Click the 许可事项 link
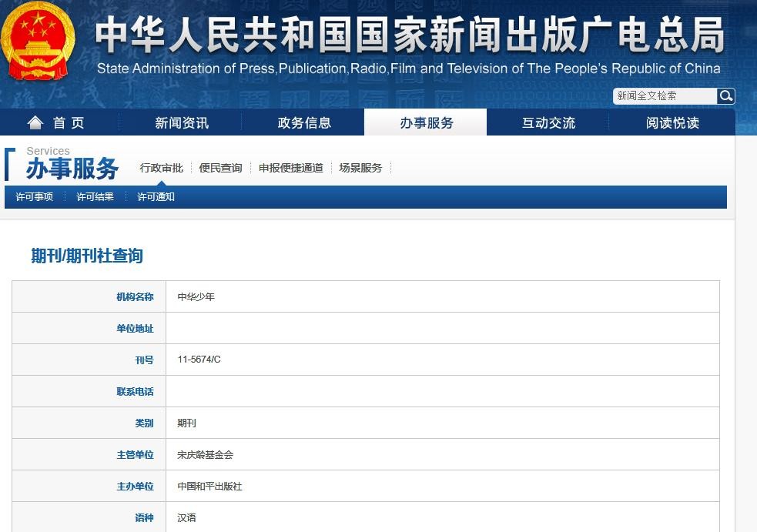 coord(35,197)
